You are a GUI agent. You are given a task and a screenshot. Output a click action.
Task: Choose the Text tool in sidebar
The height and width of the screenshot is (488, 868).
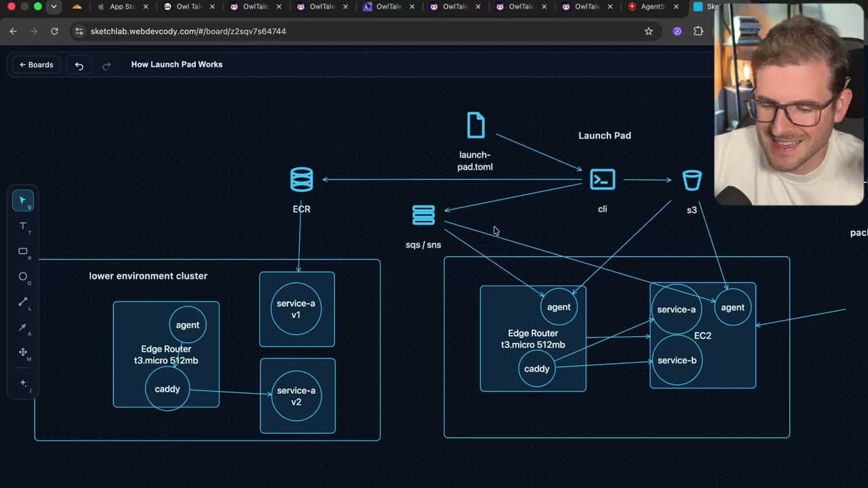[22, 226]
